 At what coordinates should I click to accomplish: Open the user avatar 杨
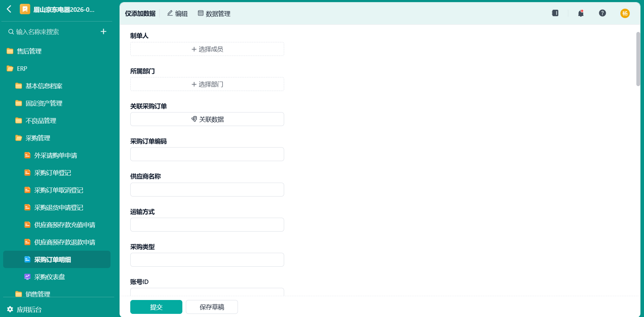tap(625, 13)
